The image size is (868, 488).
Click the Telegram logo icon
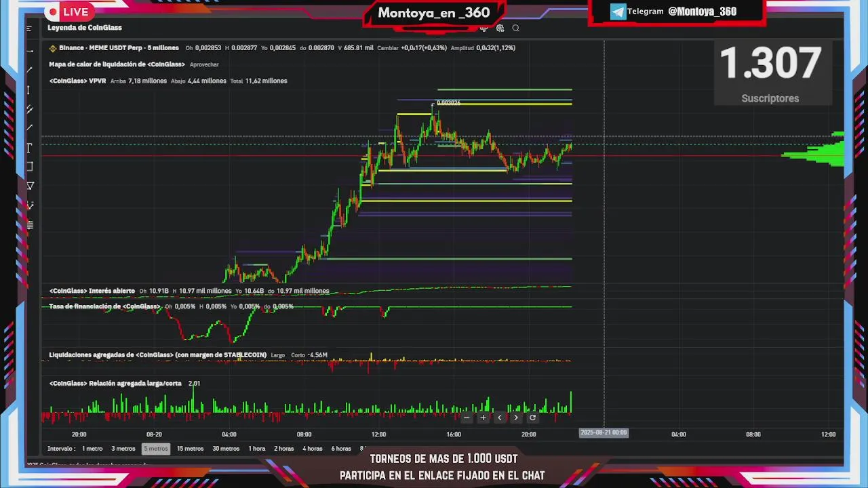point(618,12)
